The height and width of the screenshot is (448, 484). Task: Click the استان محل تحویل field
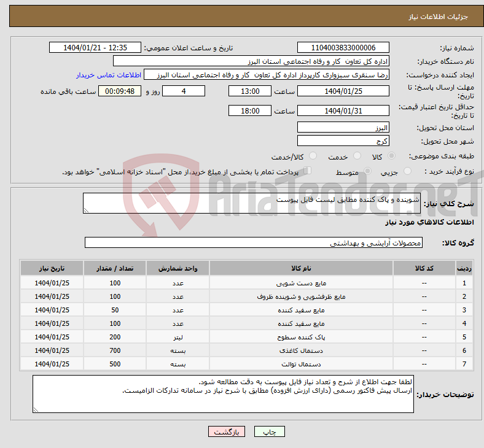(343, 128)
